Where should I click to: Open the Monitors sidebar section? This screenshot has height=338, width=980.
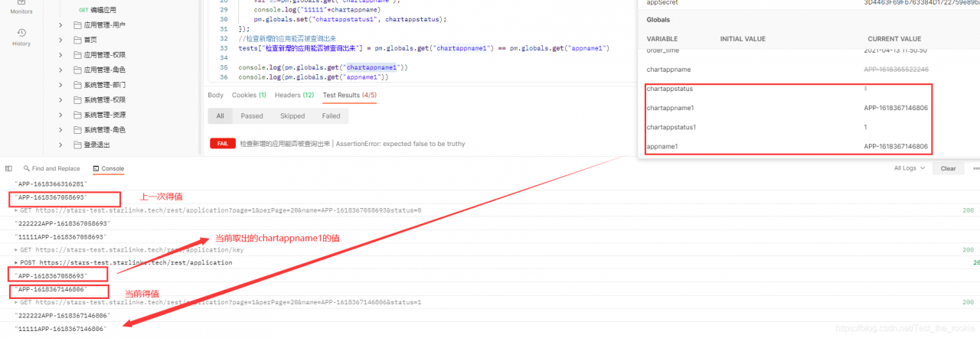21,8
